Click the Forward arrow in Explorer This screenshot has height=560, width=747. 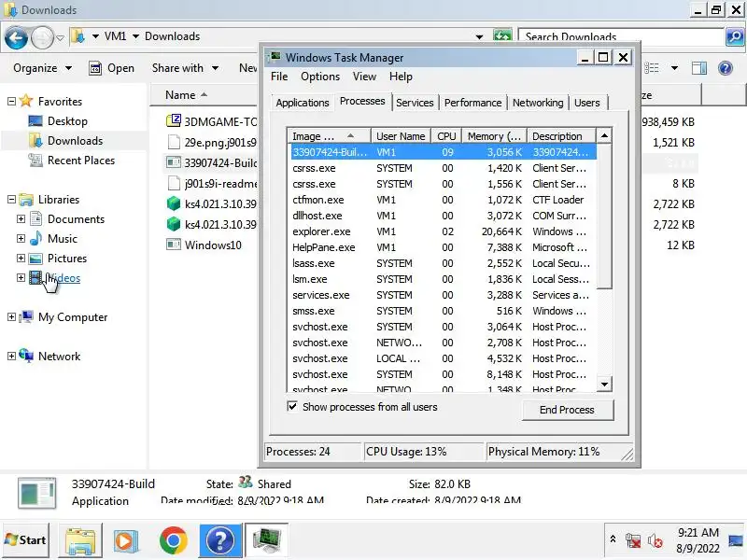click(x=42, y=37)
